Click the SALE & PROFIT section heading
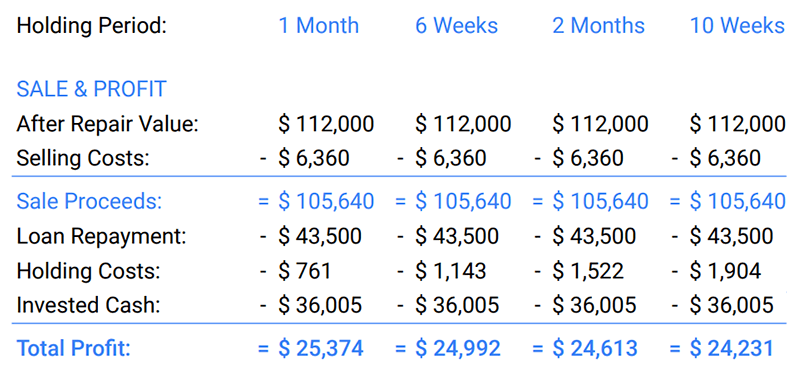This screenshot has width=800, height=370. (91, 89)
